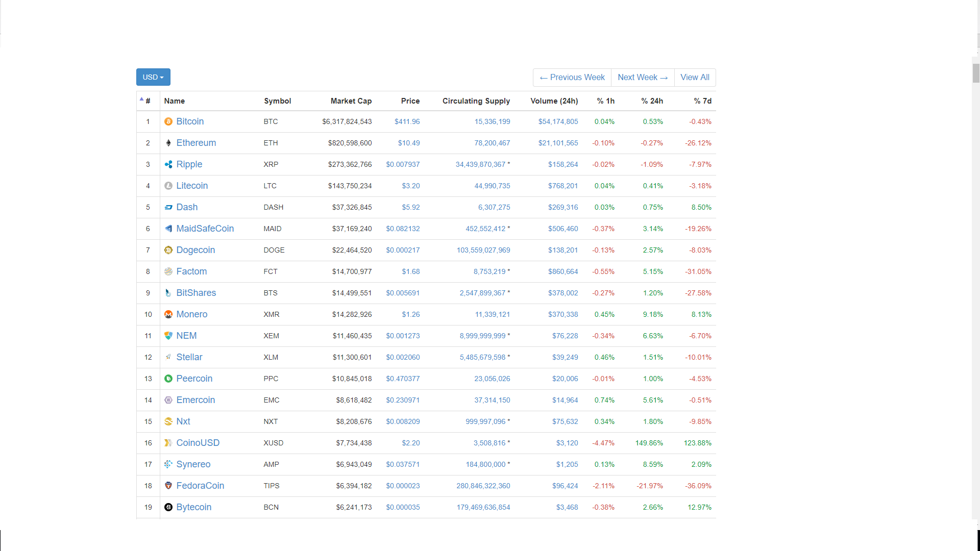Click the Ripple logo icon
The image size is (980, 551).
pyautogui.click(x=168, y=164)
